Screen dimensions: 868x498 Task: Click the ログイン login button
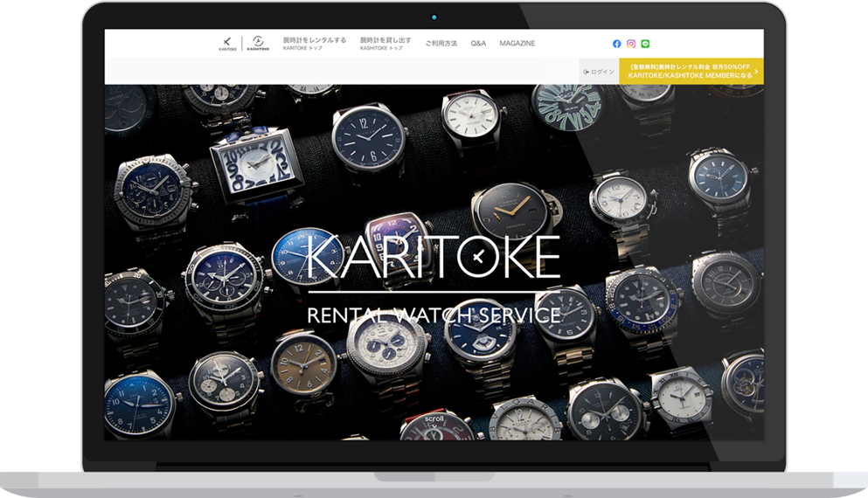coord(599,72)
